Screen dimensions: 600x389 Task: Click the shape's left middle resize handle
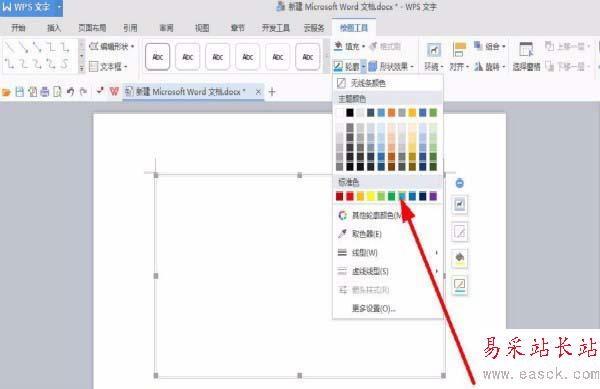156,276
